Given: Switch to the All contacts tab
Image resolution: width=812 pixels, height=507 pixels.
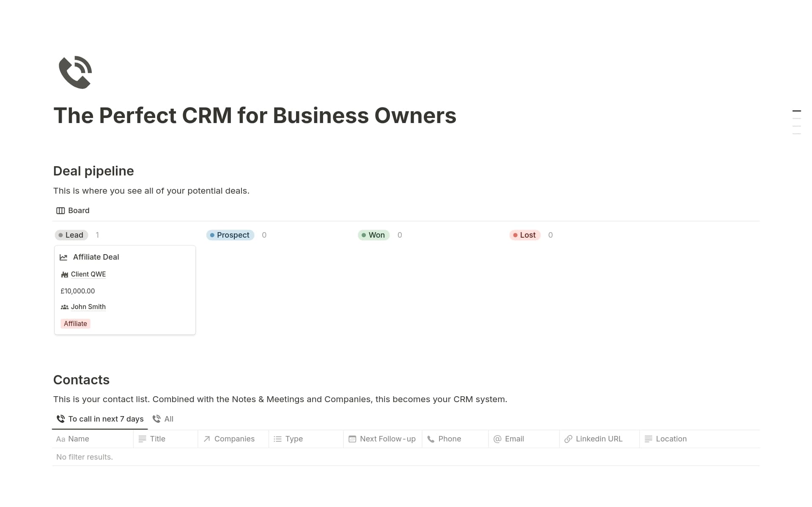Looking at the screenshot, I should (x=163, y=419).
